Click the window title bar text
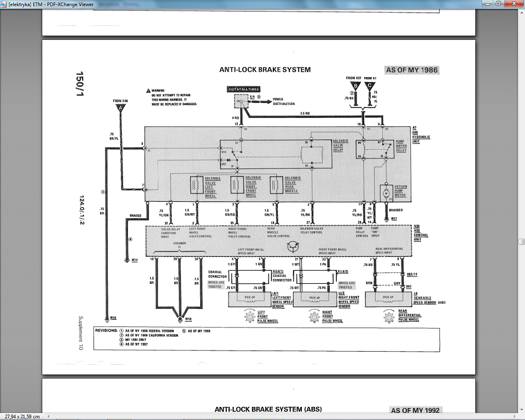 (47, 4)
